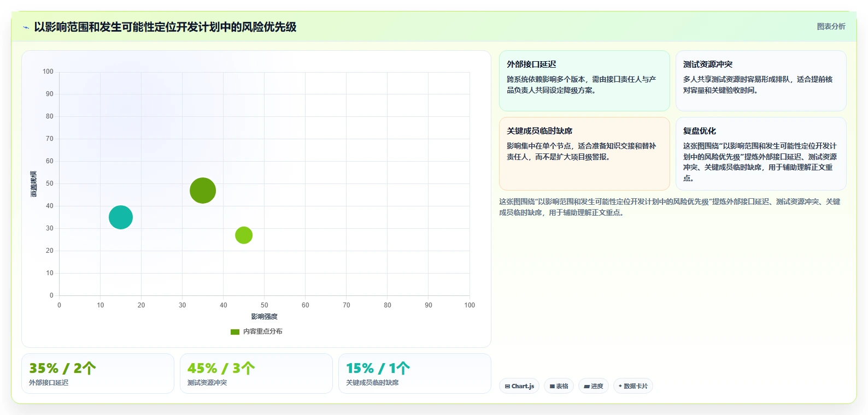The height and width of the screenshot is (415, 868).
Task: Select the Chart.js tag chip
Action: [x=519, y=386]
